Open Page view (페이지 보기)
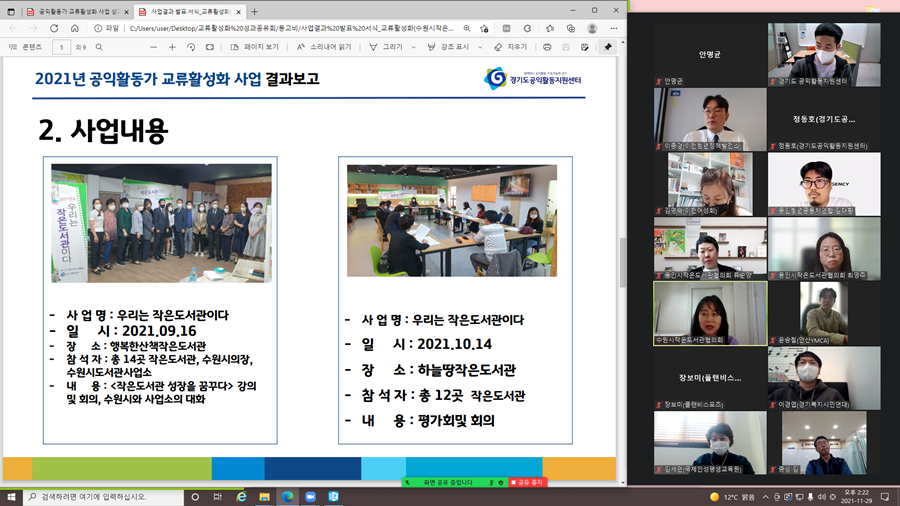 click(254, 47)
